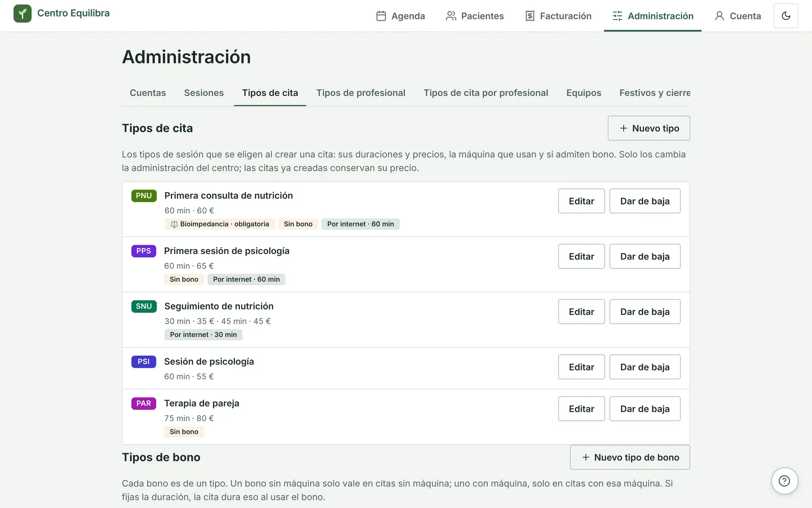812x508 pixels.
Task: Dar de baja Seguimiento de nutrición
Action: coord(645,312)
